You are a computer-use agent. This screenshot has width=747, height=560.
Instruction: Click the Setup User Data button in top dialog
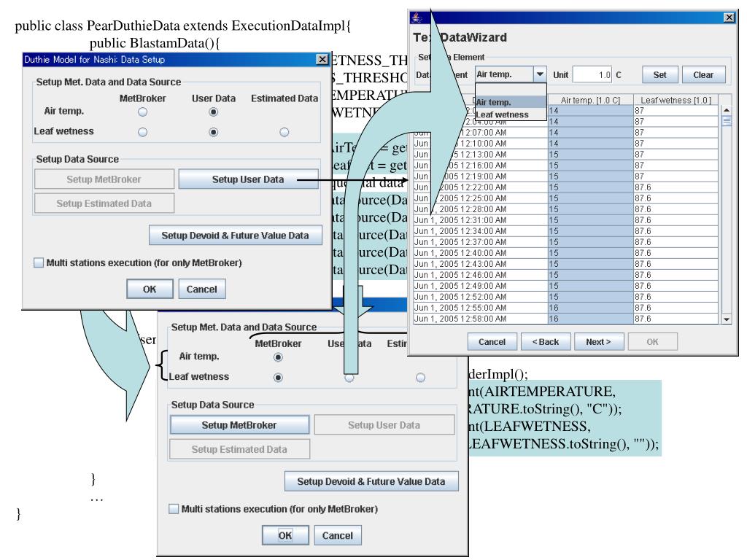248,179
